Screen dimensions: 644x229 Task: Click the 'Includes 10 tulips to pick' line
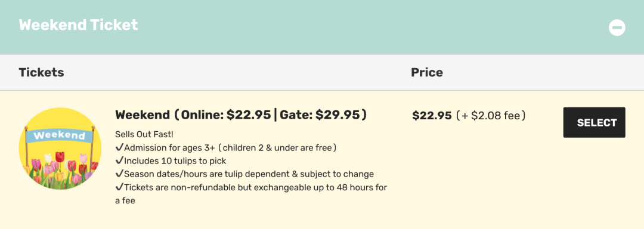[171, 161]
